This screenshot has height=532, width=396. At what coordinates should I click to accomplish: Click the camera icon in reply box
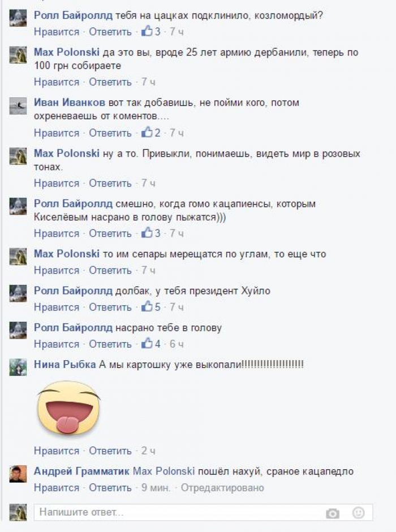click(333, 513)
